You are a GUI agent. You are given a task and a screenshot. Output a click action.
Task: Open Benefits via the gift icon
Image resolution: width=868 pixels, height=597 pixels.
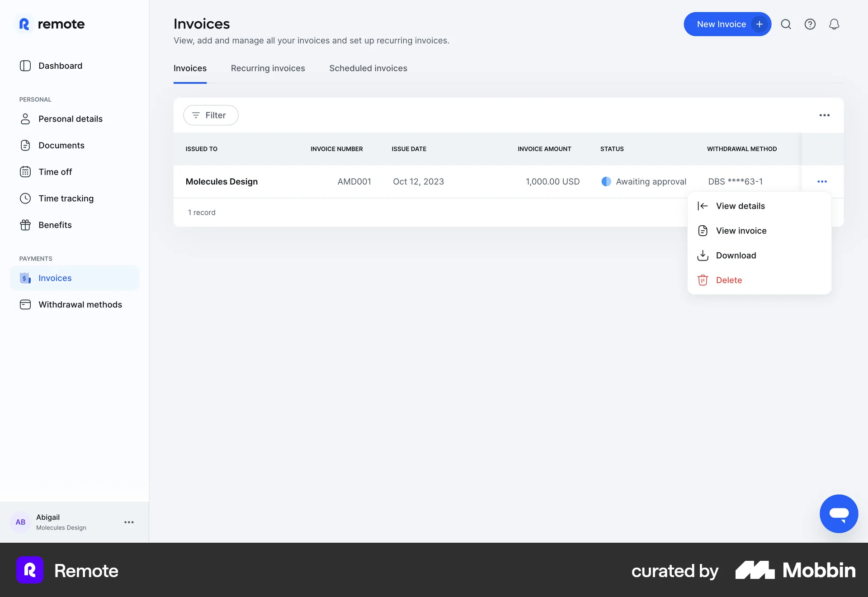[x=26, y=225]
